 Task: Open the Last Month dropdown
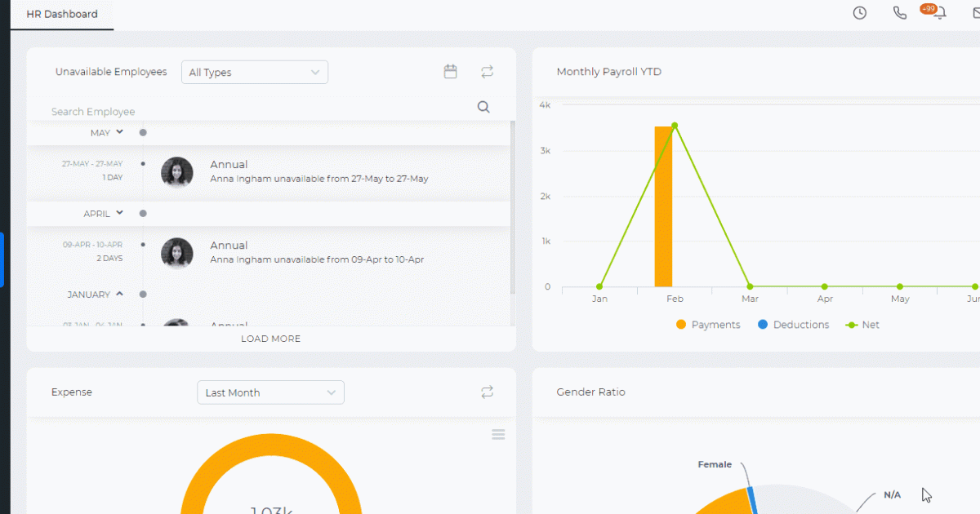pyautogui.click(x=270, y=392)
